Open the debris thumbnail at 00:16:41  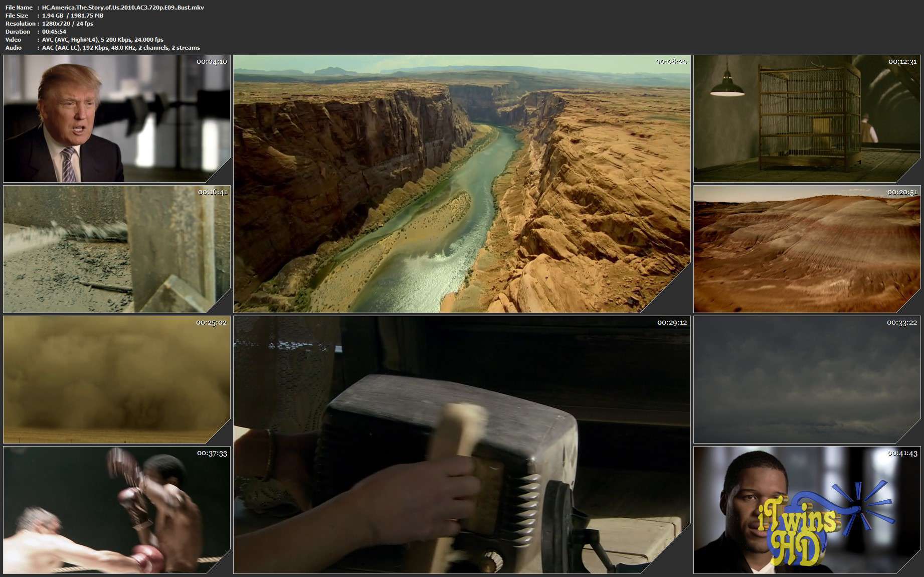pyautogui.click(x=117, y=249)
